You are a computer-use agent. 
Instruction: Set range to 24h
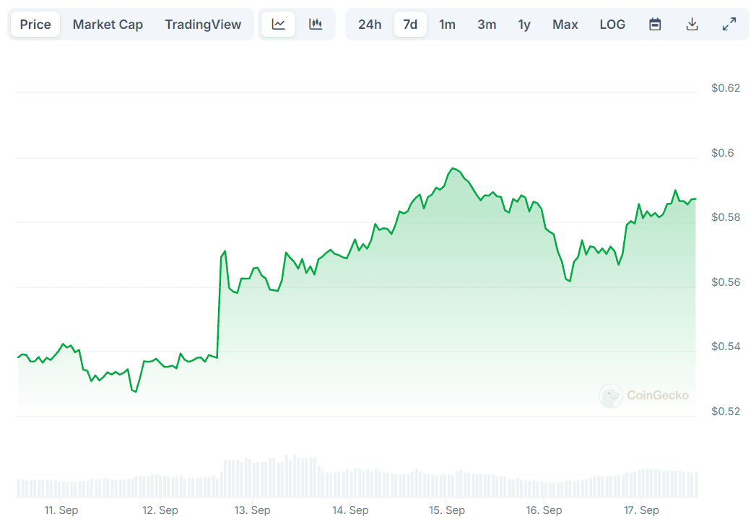click(x=370, y=24)
